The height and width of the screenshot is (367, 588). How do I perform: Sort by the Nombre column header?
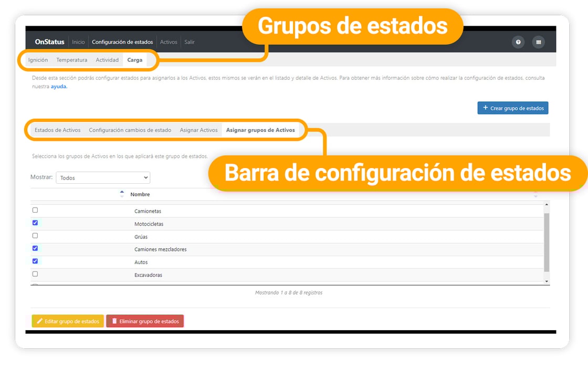coord(140,194)
